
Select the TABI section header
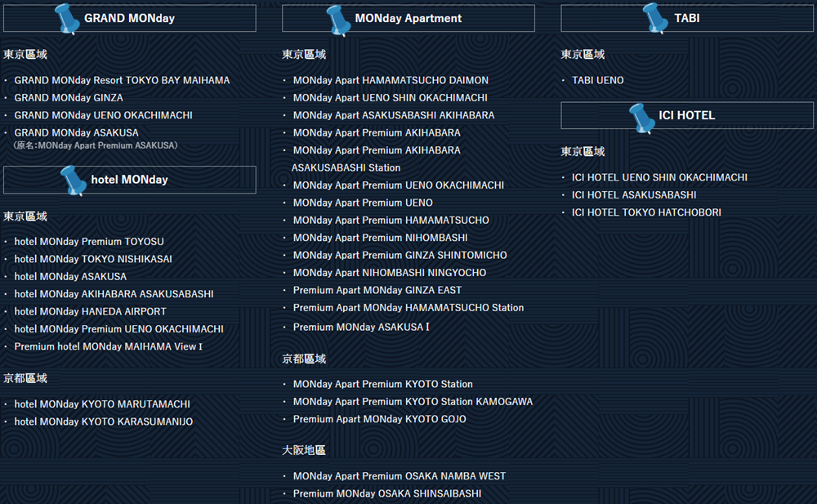point(687,18)
